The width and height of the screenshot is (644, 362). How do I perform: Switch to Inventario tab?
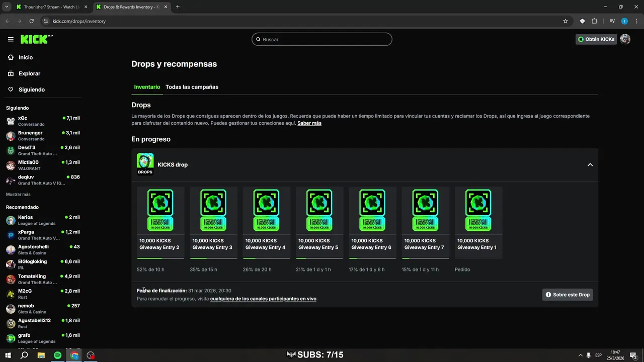tap(147, 87)
